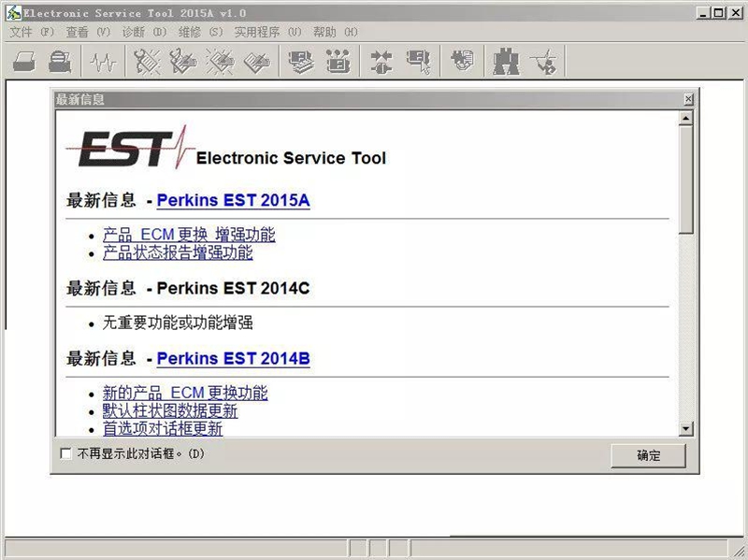Viewport: 748px width, 560px height.
Task: Open the 诊断 (D) menu
Action: tap(144, 32)
